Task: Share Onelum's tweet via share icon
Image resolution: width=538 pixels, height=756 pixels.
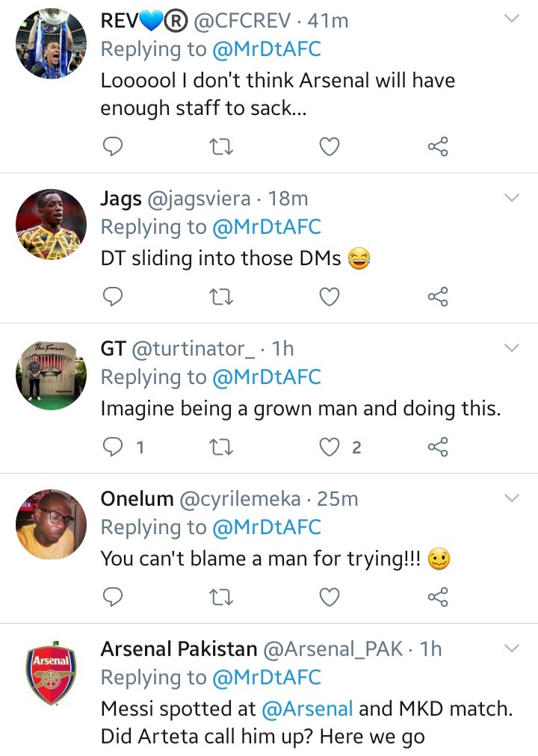Action: pos(437,597)
